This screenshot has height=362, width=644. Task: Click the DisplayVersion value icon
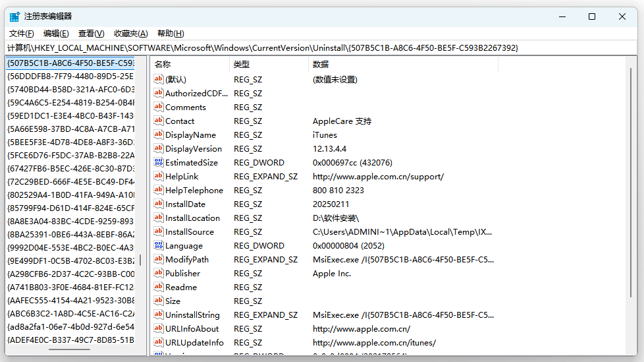[x=159, y=148]
